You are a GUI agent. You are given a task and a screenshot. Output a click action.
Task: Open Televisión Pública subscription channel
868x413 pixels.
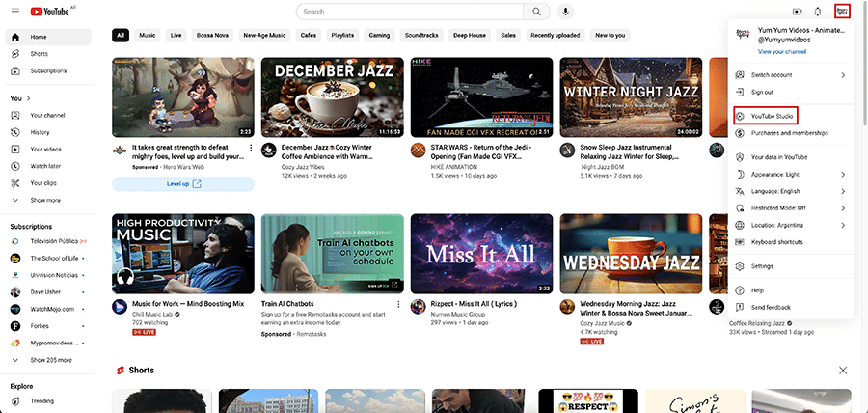[48, 241]
